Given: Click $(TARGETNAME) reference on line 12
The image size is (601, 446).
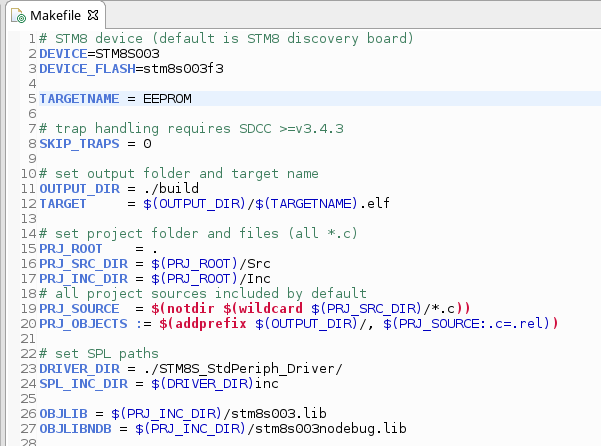Looking at the screenshot, I should tap(306, 204).
